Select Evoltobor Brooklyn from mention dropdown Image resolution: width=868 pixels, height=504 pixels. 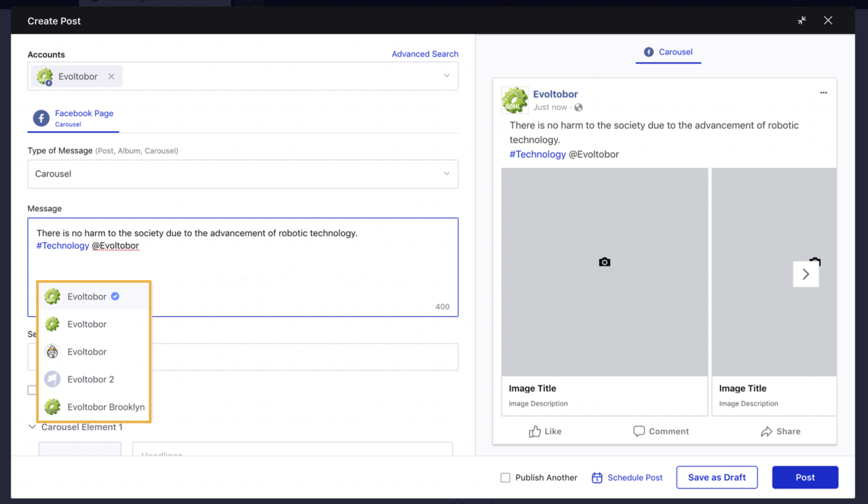[106, 407]
